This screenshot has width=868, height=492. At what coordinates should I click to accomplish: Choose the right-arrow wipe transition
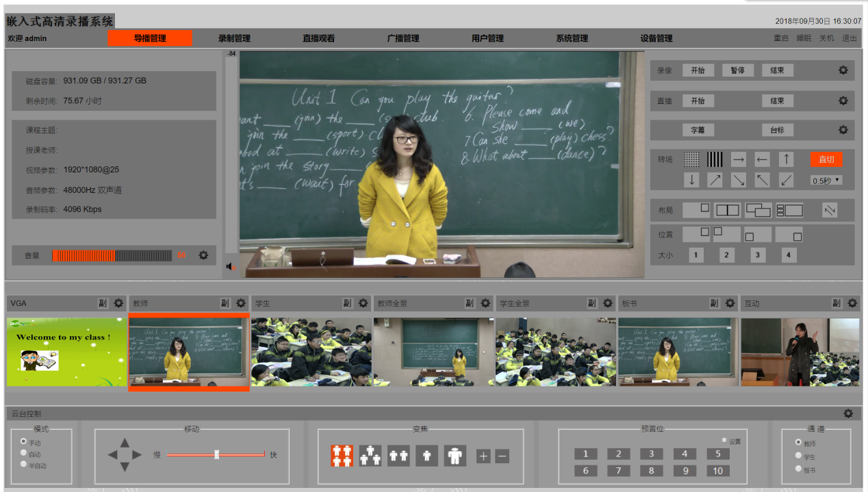(738, 159)
